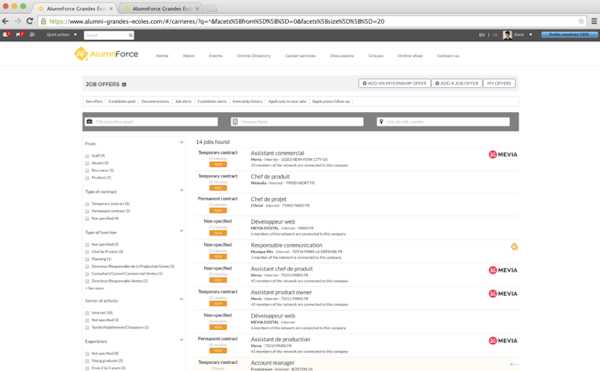Screen dimensions: 600x371
Task: Open the Home menu
Action: coord(162,56)
